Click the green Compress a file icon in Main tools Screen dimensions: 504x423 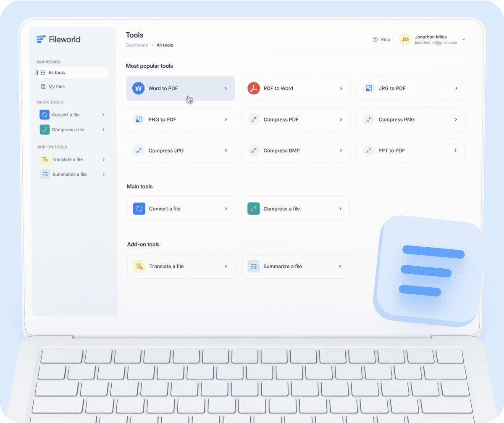point(254,209)
